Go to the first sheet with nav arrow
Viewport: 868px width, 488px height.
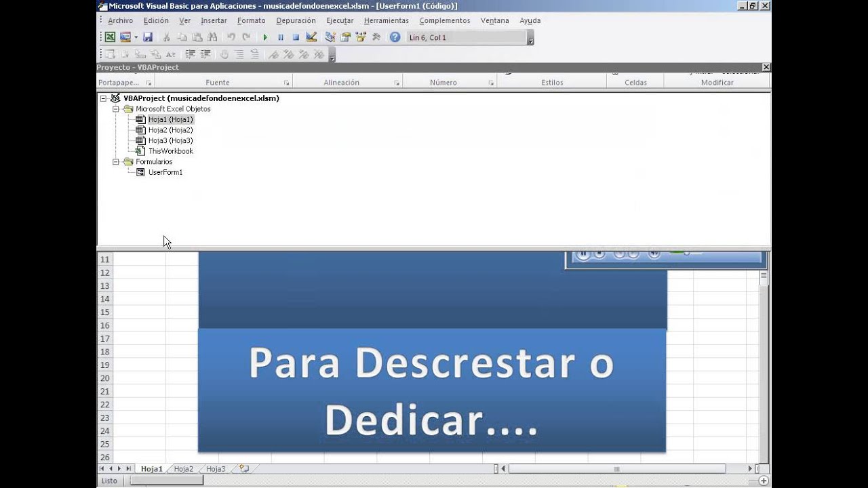click(x=102, y=469)
